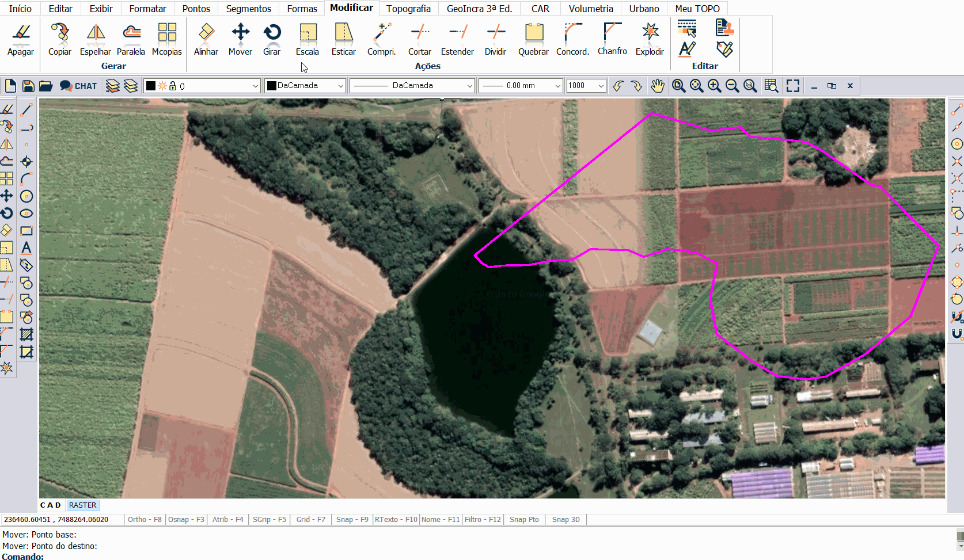Click the Quebrar break tool
The image size is (964, 560).
click(x=533, y=39)
